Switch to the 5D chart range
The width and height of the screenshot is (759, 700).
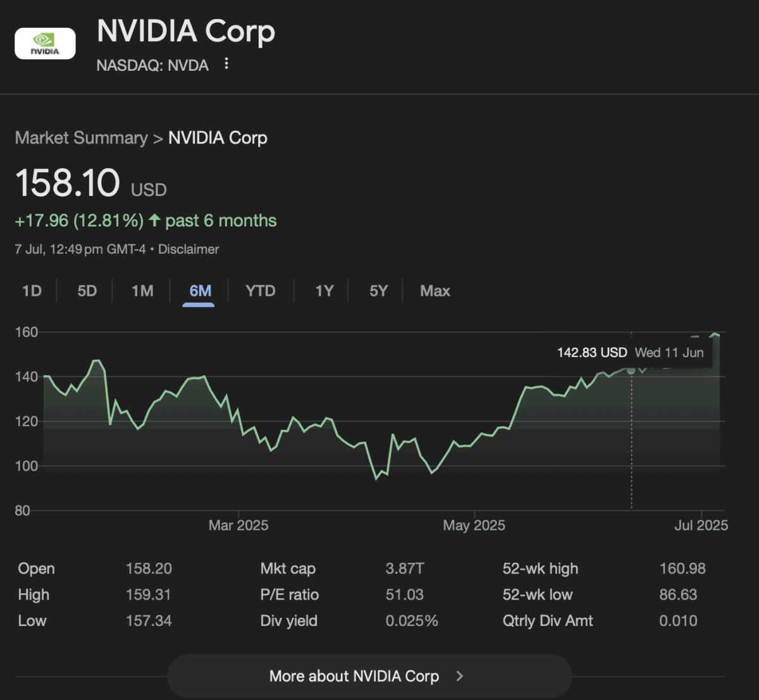click(x=87, y=291)
